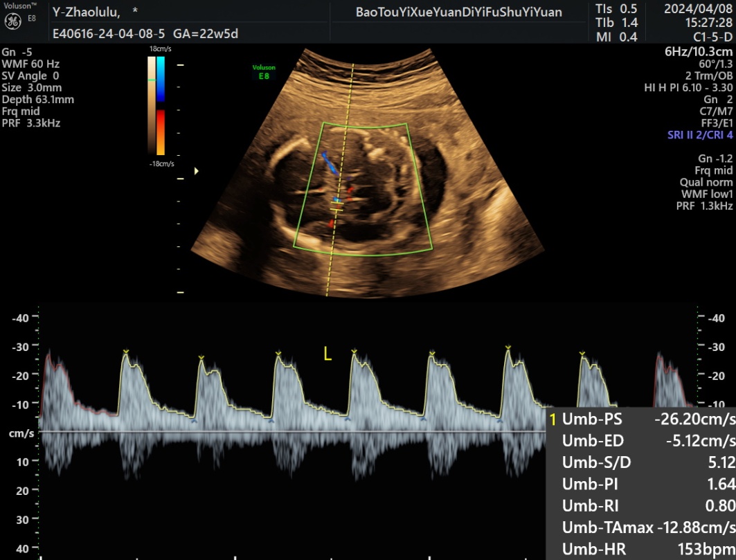Select the Umb-PS measurement row

(640, 419)
